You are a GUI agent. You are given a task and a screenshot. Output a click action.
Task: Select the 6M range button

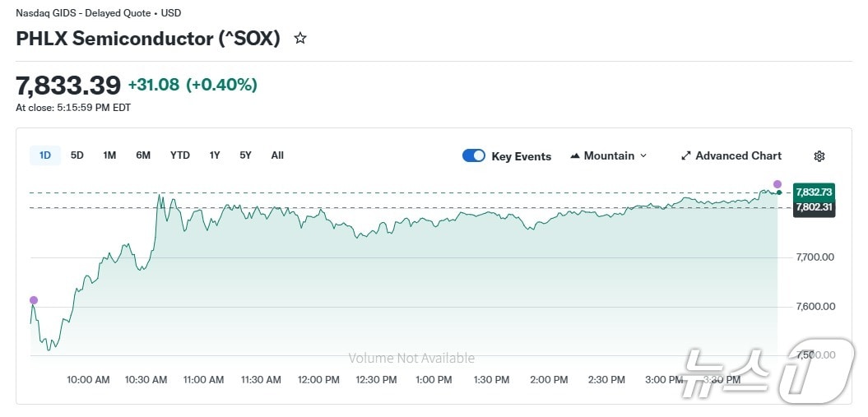(143, 155)
